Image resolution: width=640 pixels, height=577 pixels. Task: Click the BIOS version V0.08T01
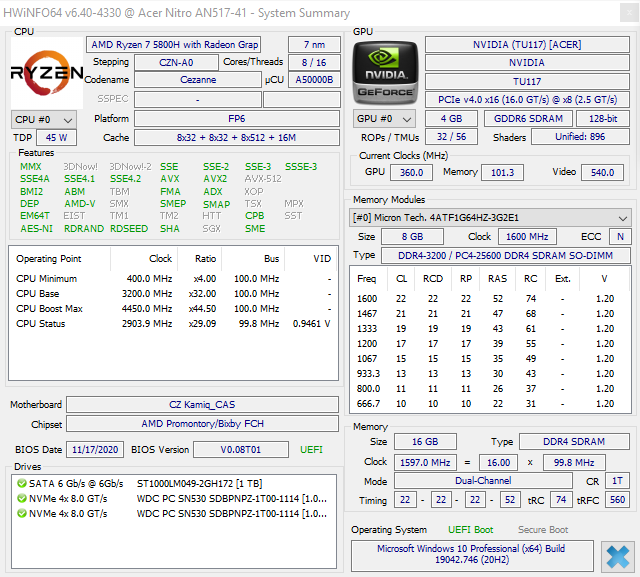coord(241,450)
